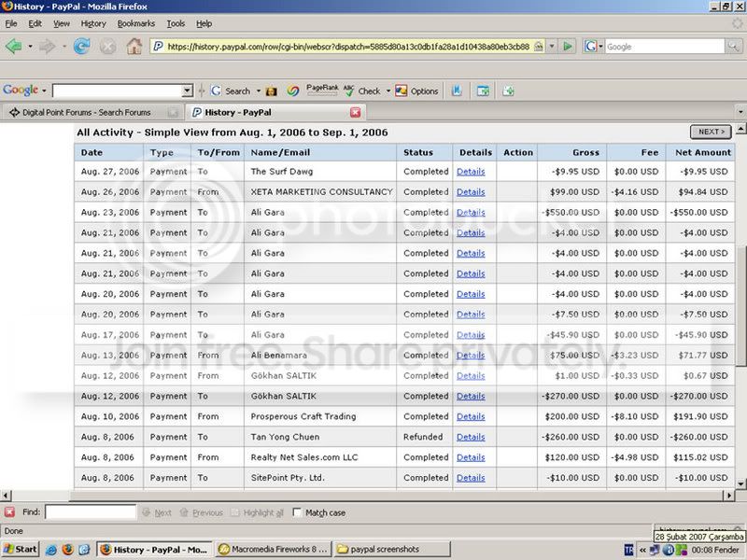747x560 pixels.
Task: Open the File menu
Action: click(x=11, y=23)
